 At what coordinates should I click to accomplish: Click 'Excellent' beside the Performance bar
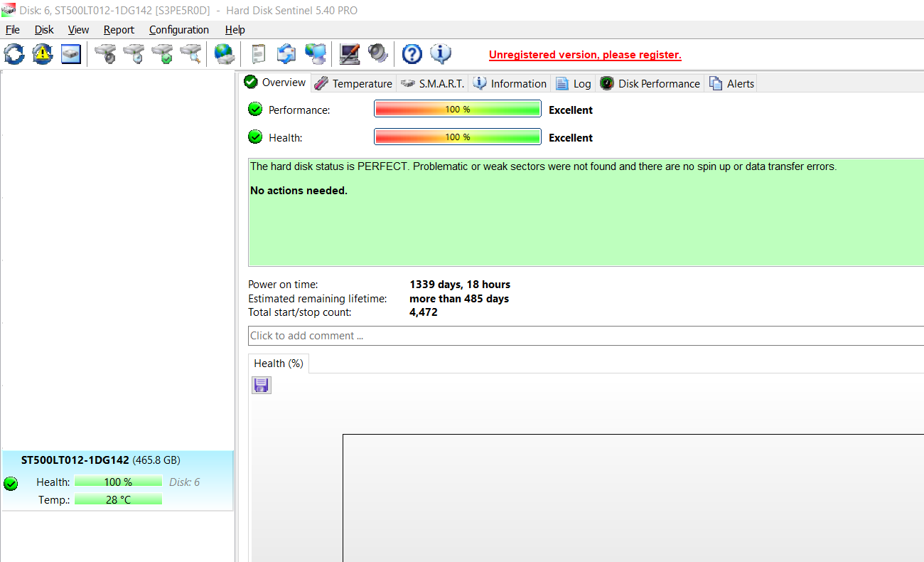(571, 110)
